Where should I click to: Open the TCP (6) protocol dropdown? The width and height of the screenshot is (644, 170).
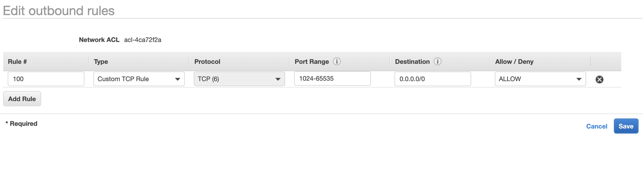click(239, 79)
